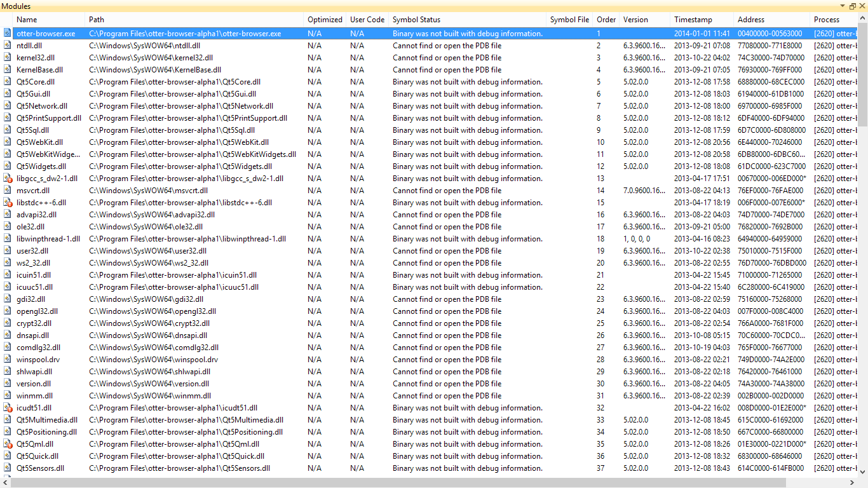Click the ole32.dll module icon
This screenshot has width=868, height=488.
(x=8, y=227)
